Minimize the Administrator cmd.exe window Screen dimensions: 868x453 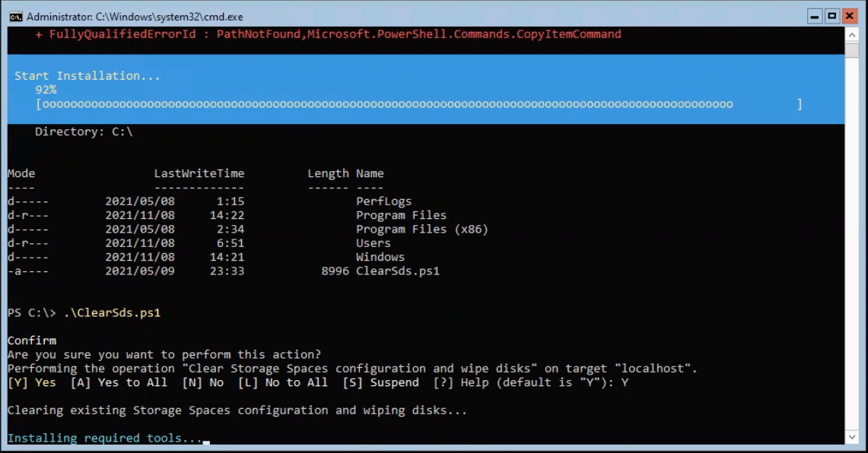point(814,17)
